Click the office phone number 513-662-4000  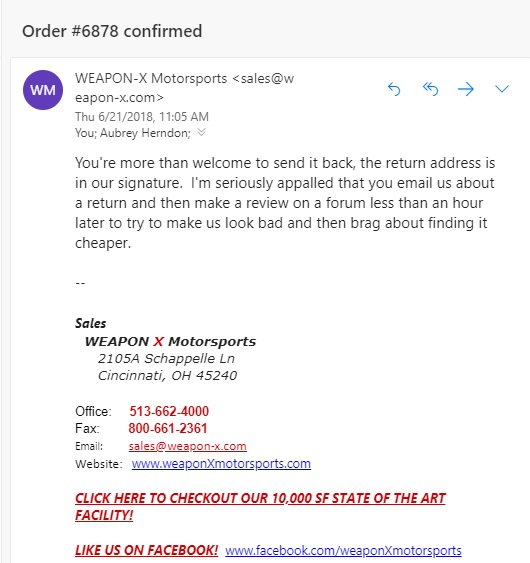(169, 411)
